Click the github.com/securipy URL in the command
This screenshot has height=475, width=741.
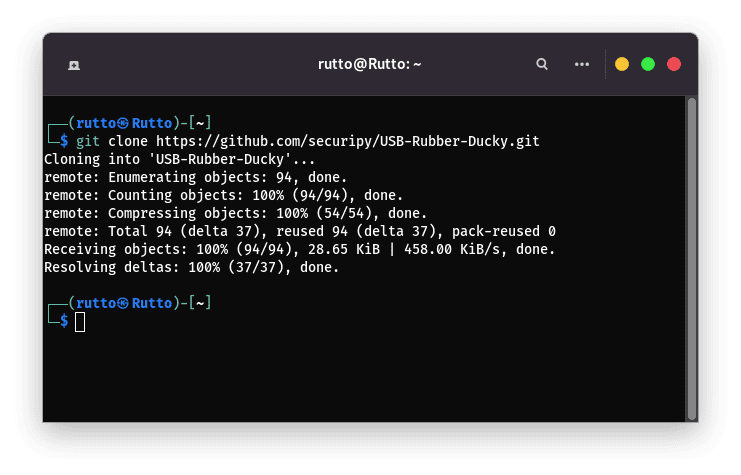click(x=348, y=141)
